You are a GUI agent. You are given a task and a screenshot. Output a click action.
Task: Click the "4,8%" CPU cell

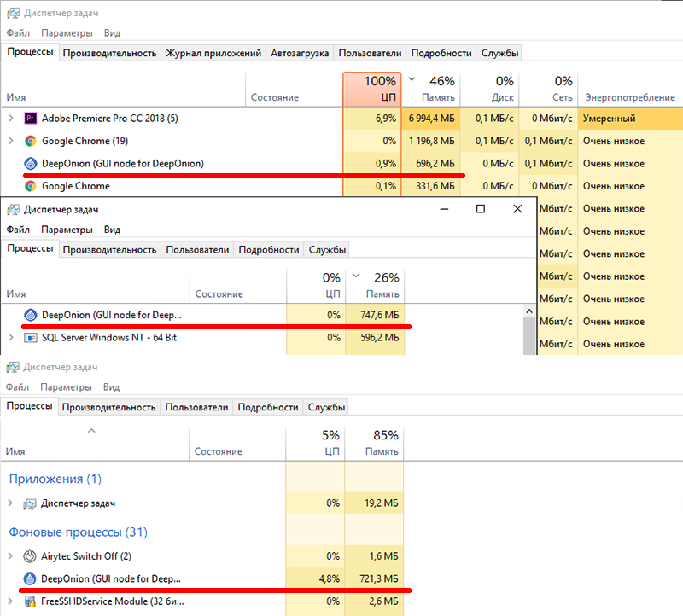click(315, 578)
